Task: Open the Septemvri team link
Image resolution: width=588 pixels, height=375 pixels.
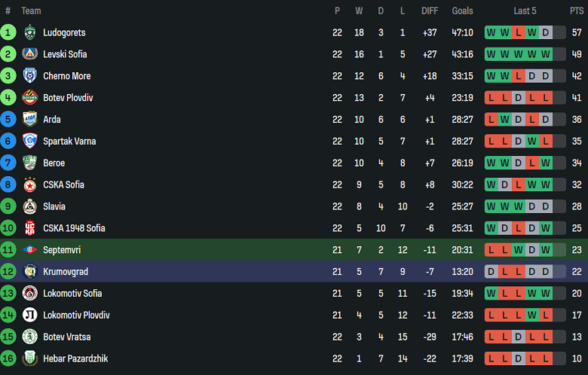Action: [63, 250]
